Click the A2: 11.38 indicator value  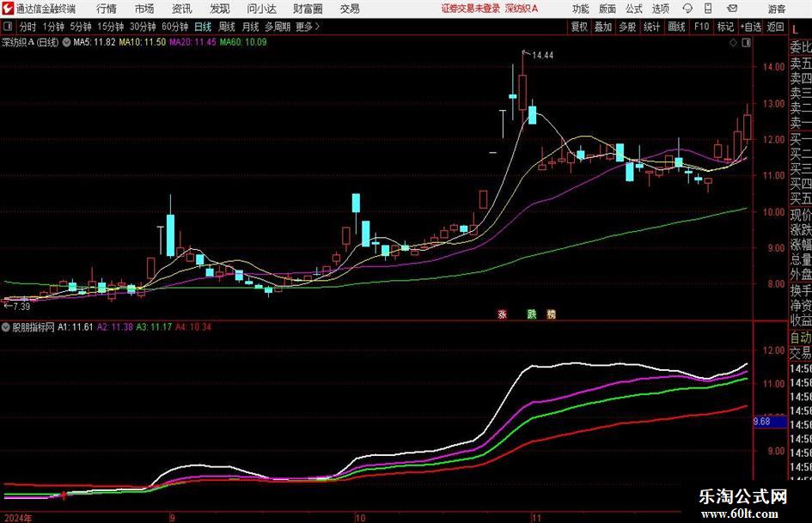115,327
